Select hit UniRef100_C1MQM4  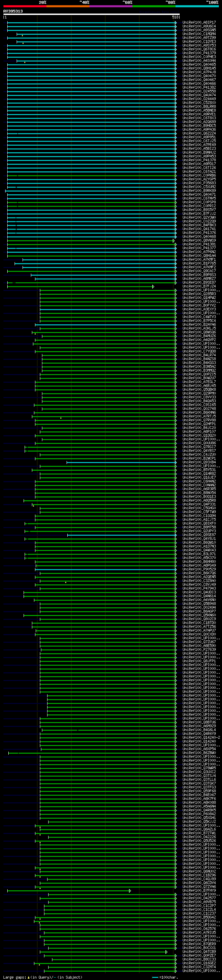[x=199, y=34]
